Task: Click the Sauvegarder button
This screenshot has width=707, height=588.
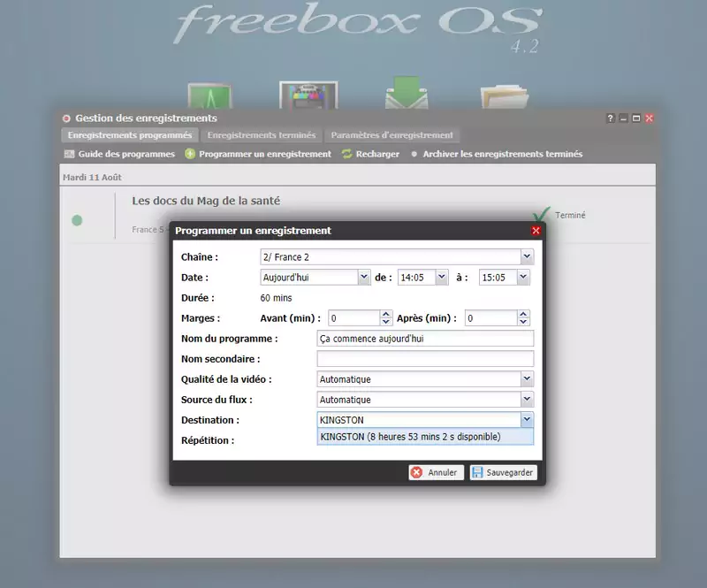Action: click(x=503, y=472)
